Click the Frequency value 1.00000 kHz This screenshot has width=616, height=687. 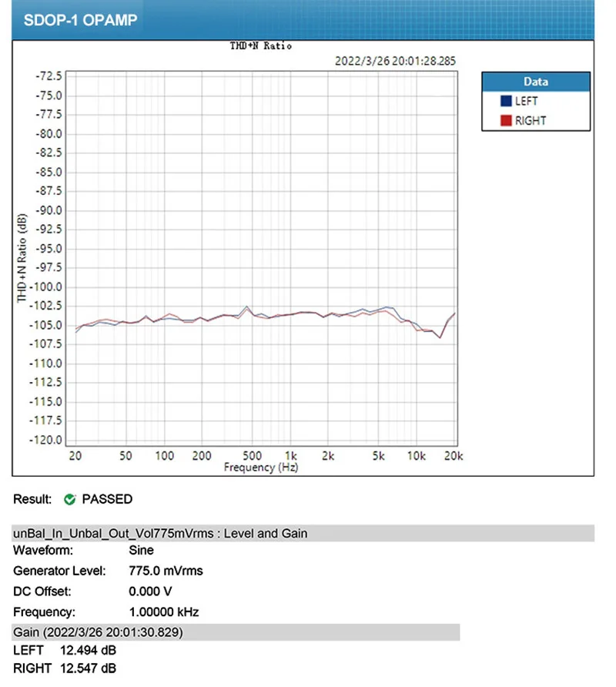click(x=164, y=612)
